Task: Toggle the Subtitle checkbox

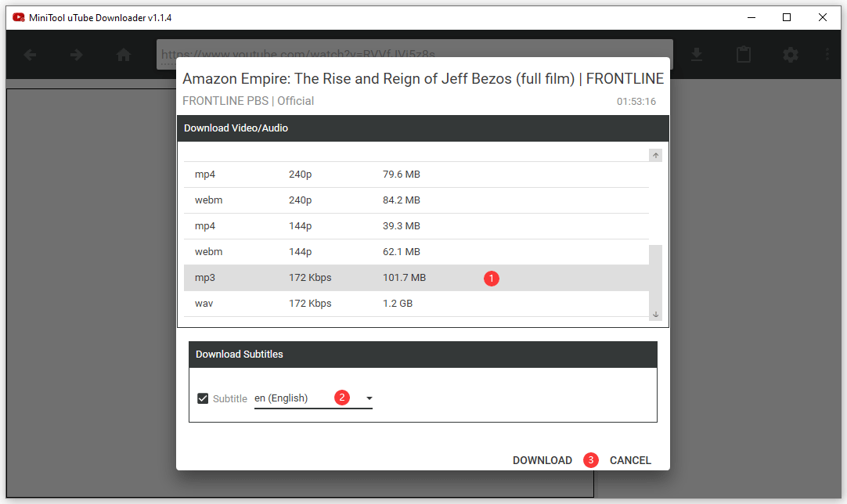Action: (203, 398)
